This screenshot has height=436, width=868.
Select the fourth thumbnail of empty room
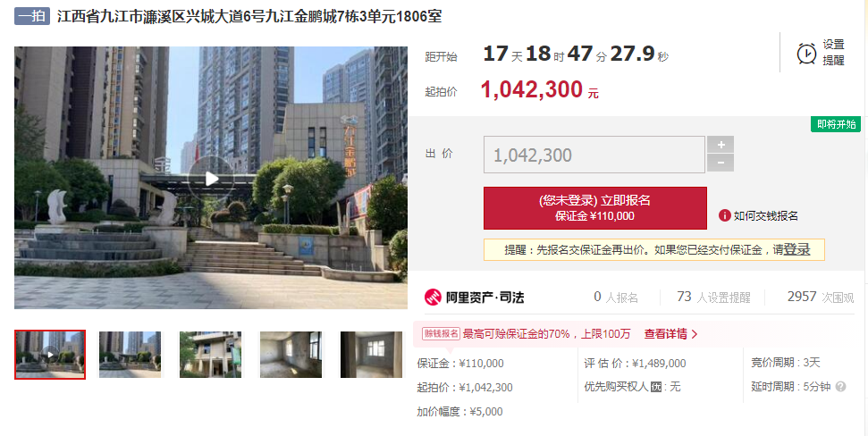(291, 355)
